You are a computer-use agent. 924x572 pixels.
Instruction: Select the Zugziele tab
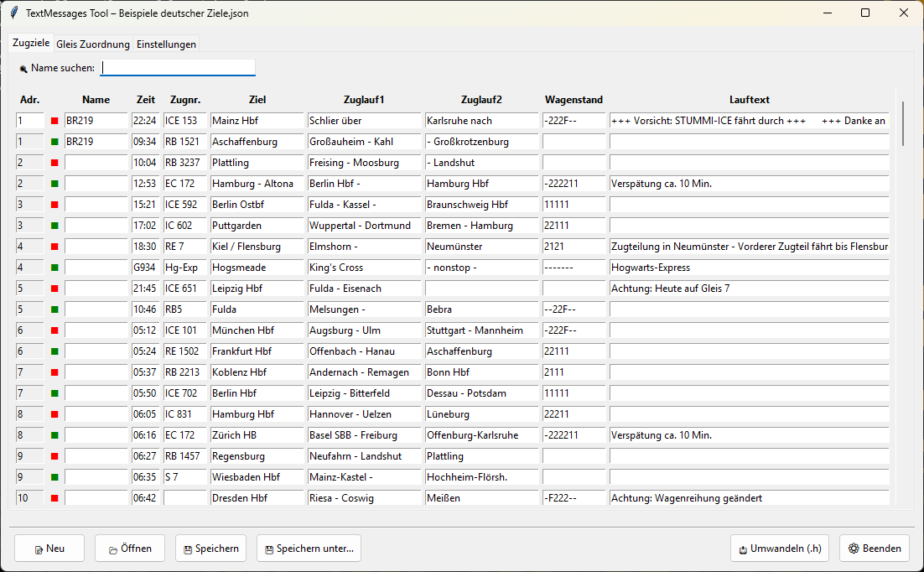click(x=31, y=43)
